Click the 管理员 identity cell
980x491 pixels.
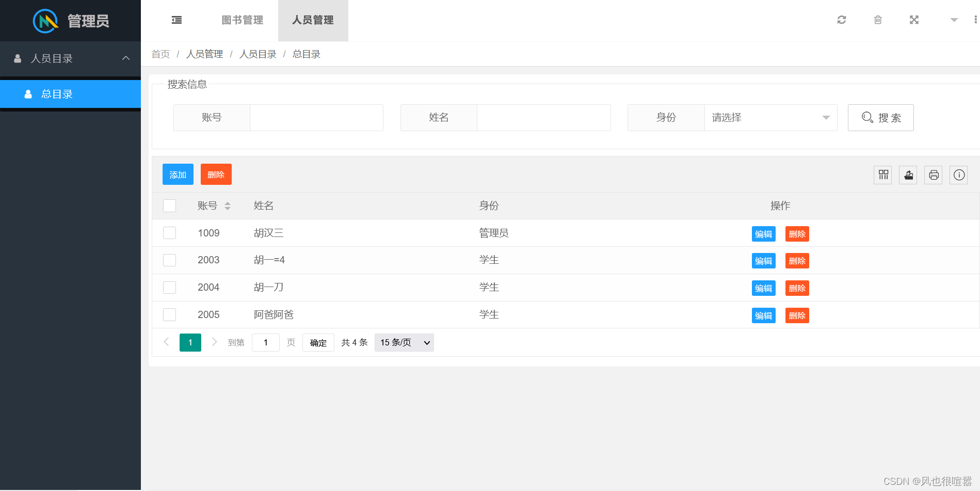click(x=494, y=233)
